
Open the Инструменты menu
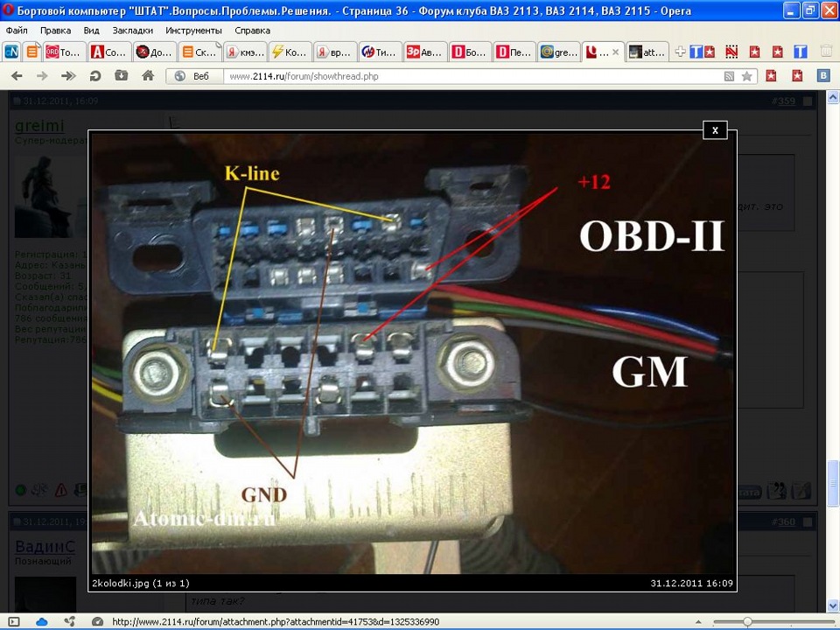193,31
